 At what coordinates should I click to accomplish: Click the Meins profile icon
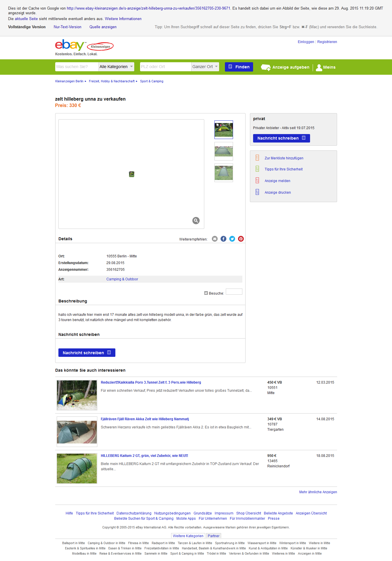click(x=319, y=67)
